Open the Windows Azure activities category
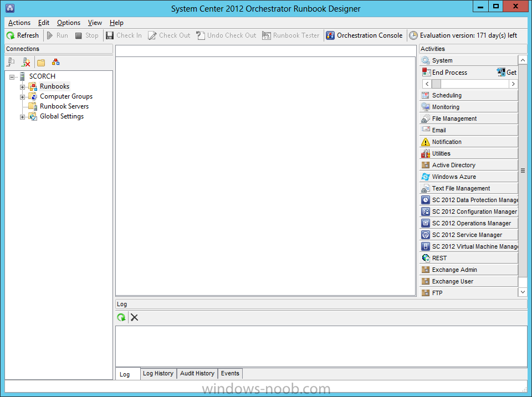Viewport: 532px width, 397px height. coord(469,177)
